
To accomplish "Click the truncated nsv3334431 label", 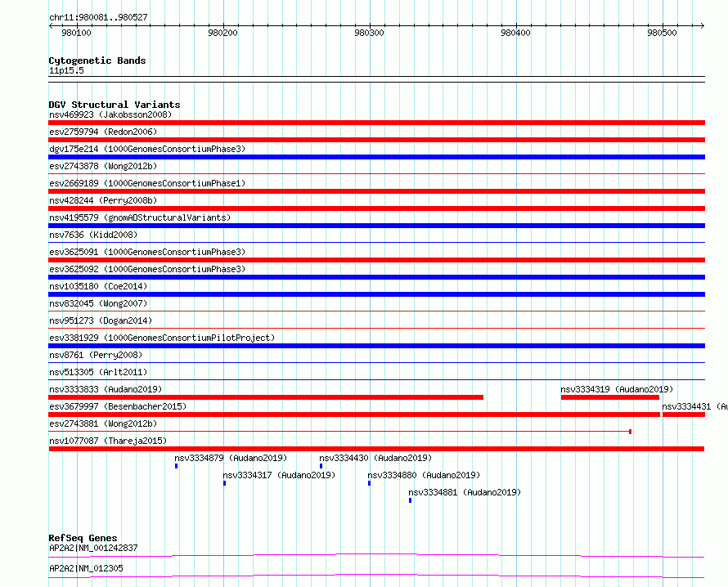I will tap(694, 406).
